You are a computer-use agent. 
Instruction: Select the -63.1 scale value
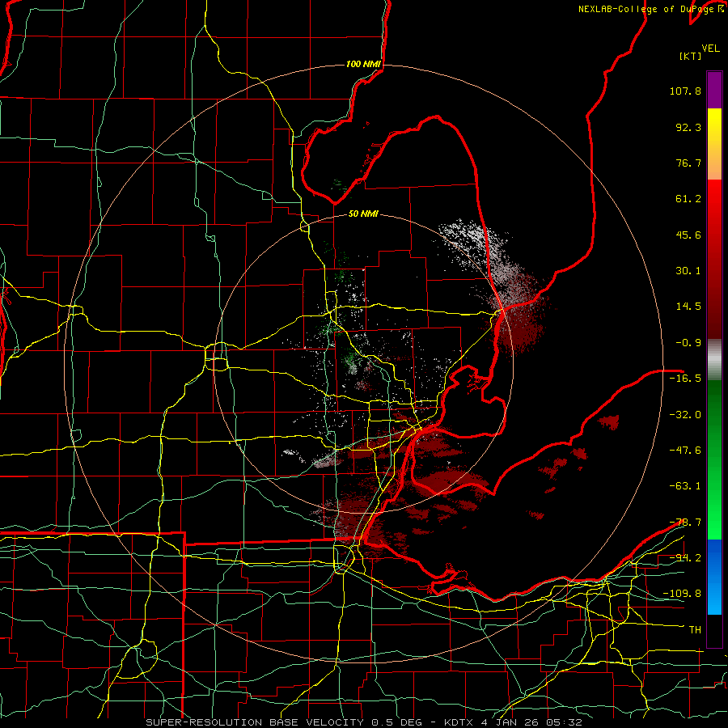pos(685,486)
